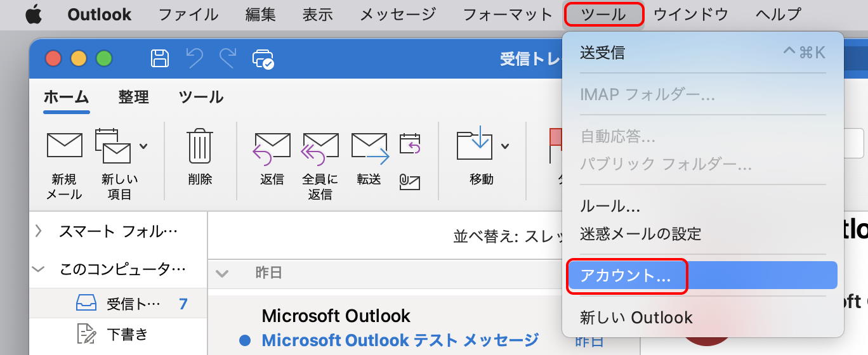Click the Microsoft Outlook sender name
This screenshot has width=868, height=355.
pyautogui.click(x=336, y=316)
